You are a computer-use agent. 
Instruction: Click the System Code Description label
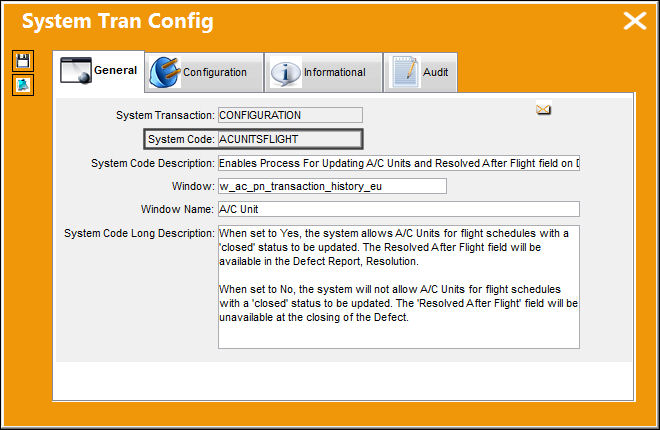[x=153, y=163]
